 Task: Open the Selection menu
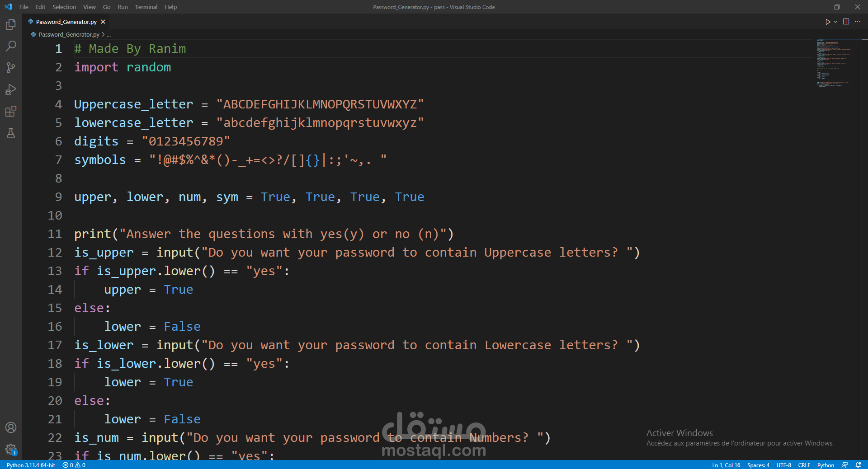click(64, 7)
